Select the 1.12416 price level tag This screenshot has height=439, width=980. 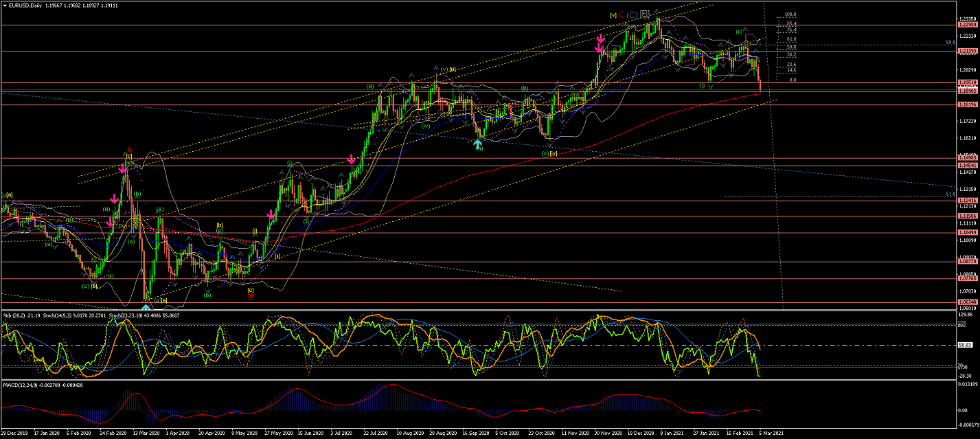pyautogui.click(x=965, y=201)
